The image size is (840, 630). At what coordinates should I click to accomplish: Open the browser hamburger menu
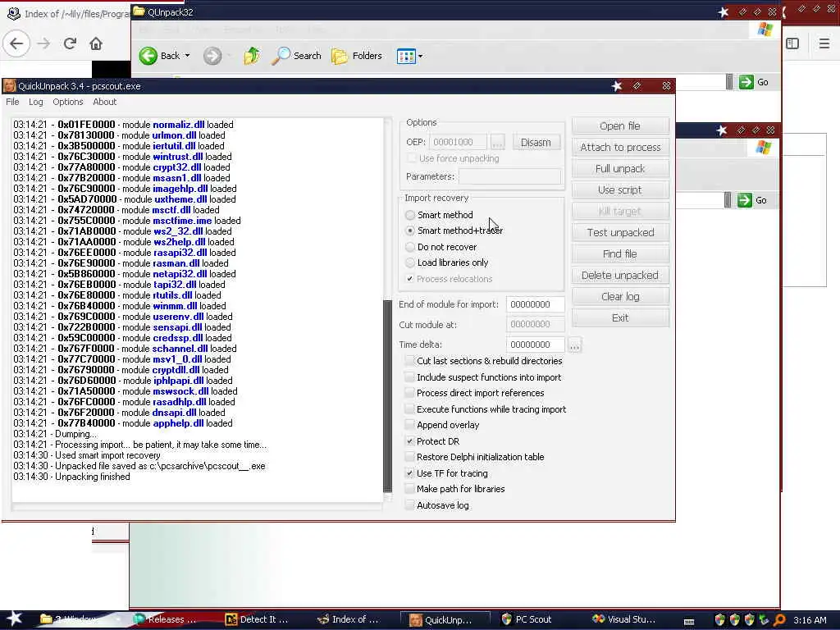tap(824, 43)
